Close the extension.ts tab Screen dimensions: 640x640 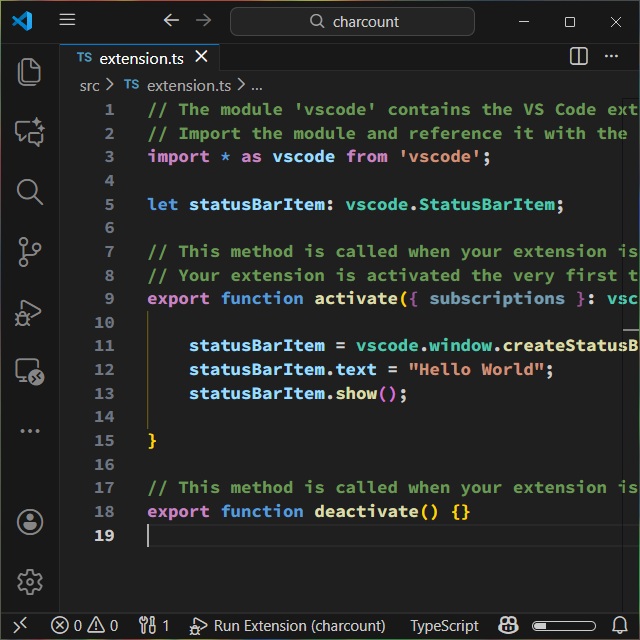pos(202,57)
